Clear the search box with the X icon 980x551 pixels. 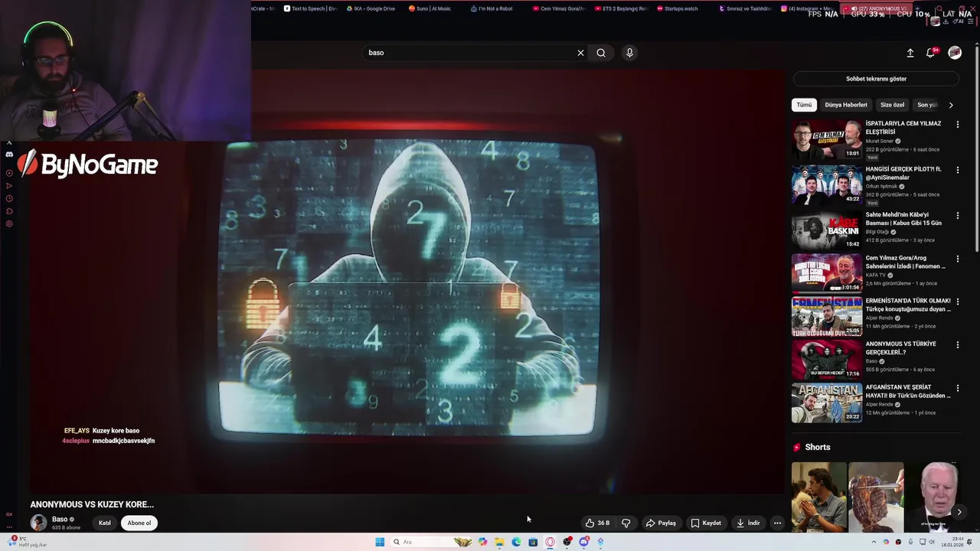coord(580,53)
